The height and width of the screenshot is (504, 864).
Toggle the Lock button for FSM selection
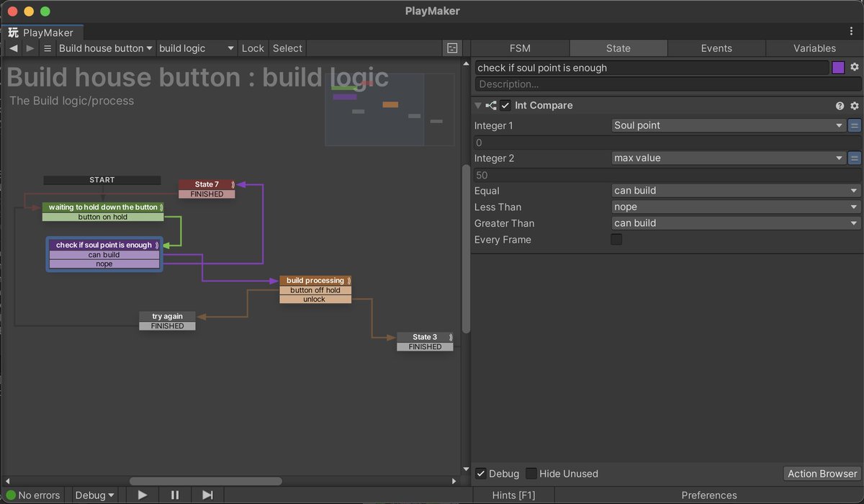click(x=253, y=48)
